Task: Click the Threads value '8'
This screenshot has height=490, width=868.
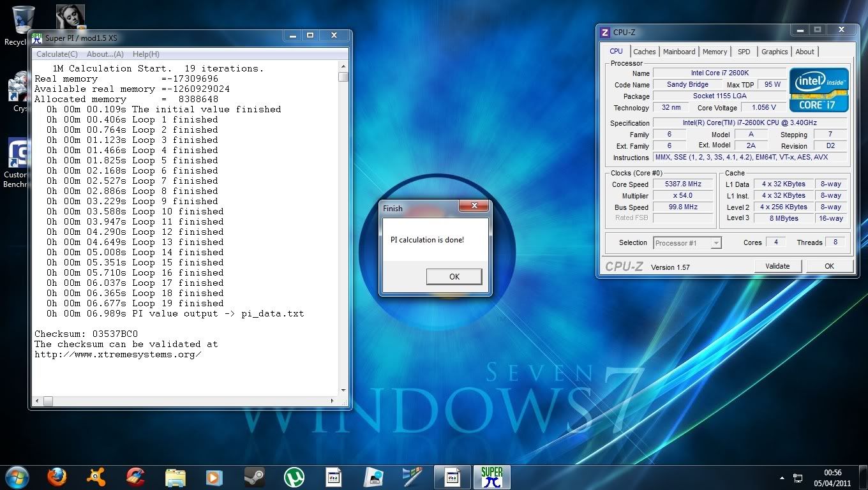Action: pos(835,242)
